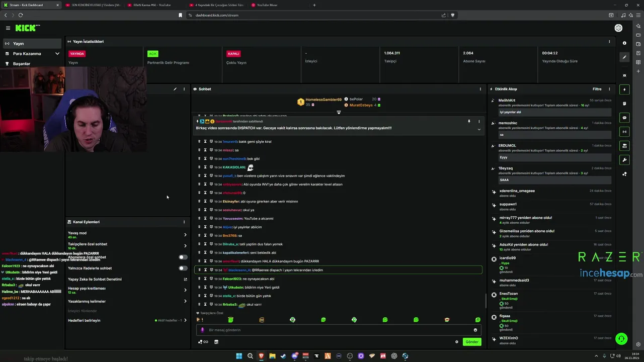
Task: Open Yasaklanmış kelimeler settings
Action: (x=127, y=301)
